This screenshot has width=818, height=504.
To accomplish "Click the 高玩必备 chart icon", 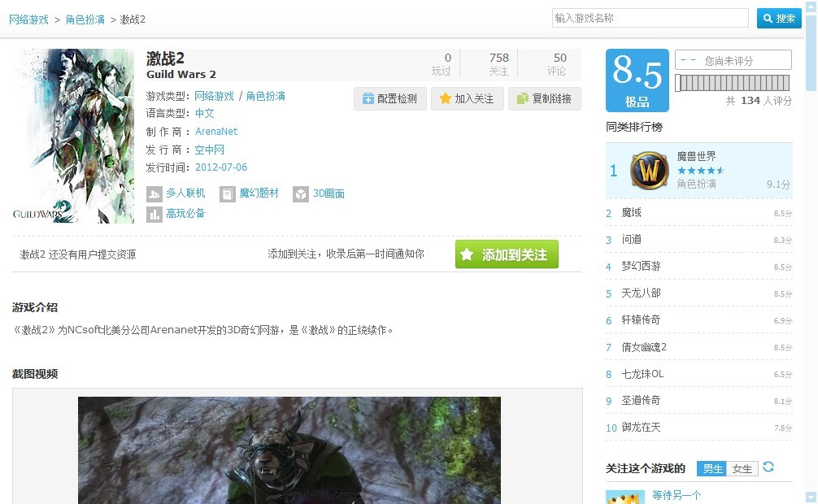I will [x=154, y=215].
